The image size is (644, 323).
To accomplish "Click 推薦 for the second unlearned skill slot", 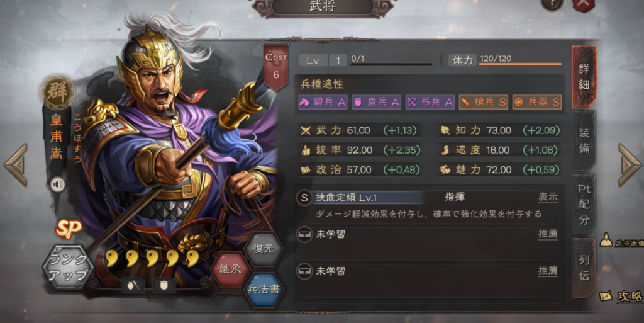I will (x=548, y=271).
